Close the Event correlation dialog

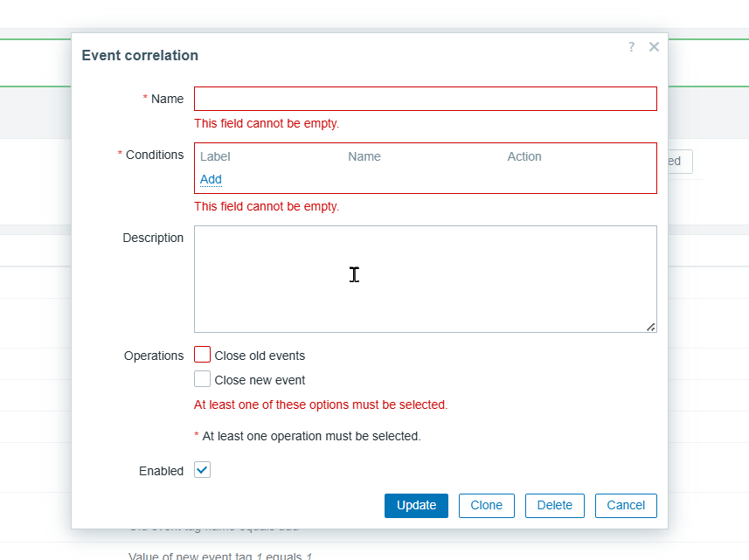tap(654, 47)
